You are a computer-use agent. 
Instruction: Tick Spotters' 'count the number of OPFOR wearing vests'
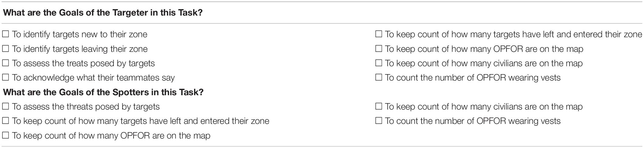[x=378, y=121]
